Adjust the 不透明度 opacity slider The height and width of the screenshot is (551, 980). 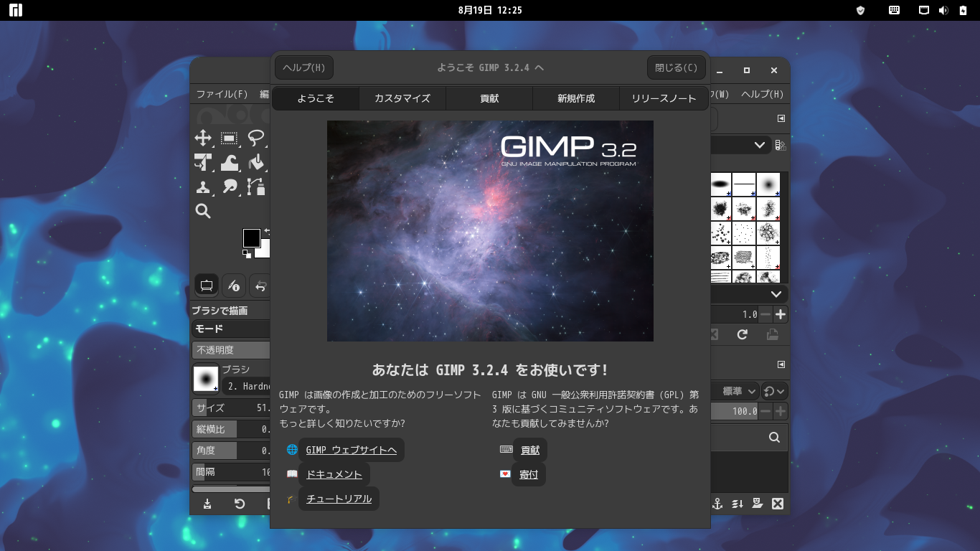231,350
